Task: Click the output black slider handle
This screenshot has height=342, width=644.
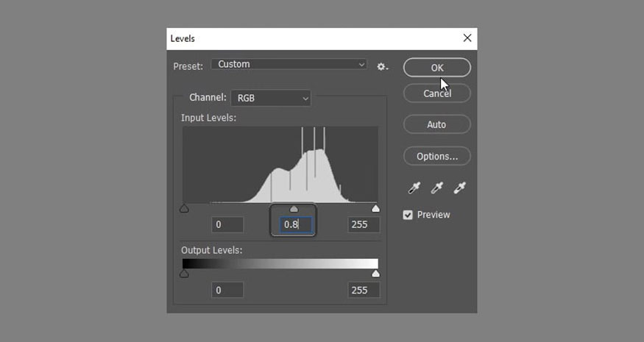Action: [x=184, y=274]
